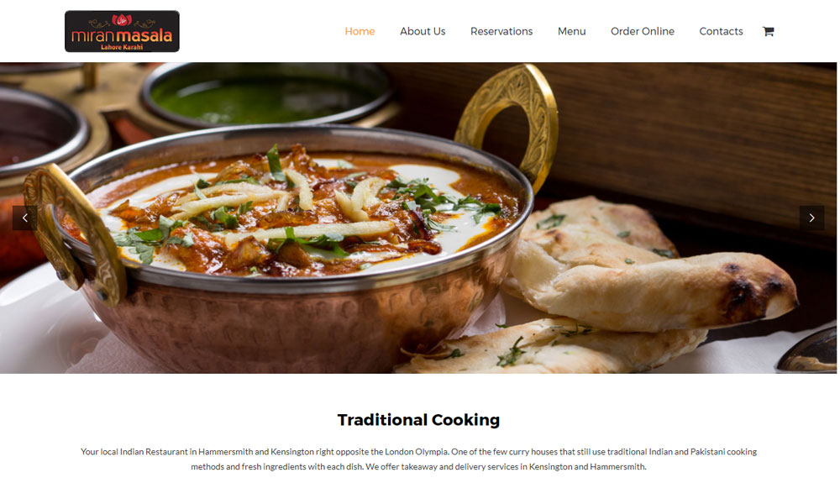This screenshot has height=504, width=840.
Task: Click the red halal emblem in logo
Action: click(122, 20)
